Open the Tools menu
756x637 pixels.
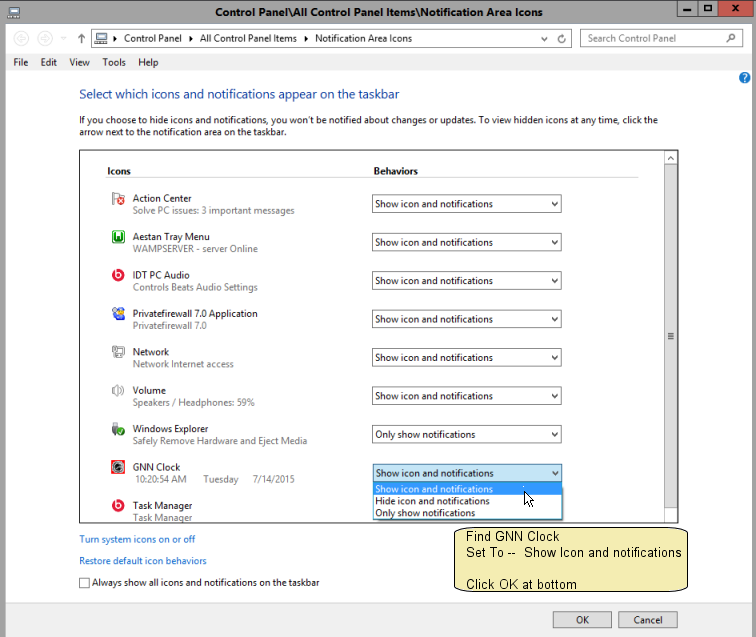(x=114, y=62)
